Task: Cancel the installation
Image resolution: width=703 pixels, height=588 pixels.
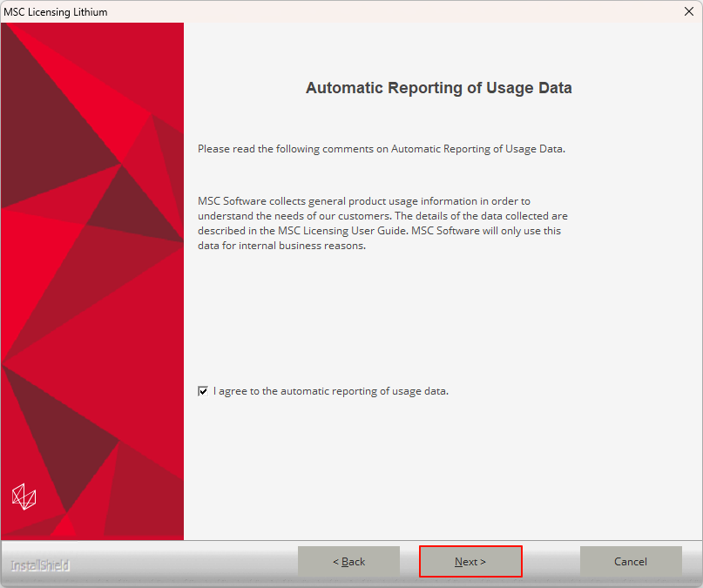Action: coord(631,562)
